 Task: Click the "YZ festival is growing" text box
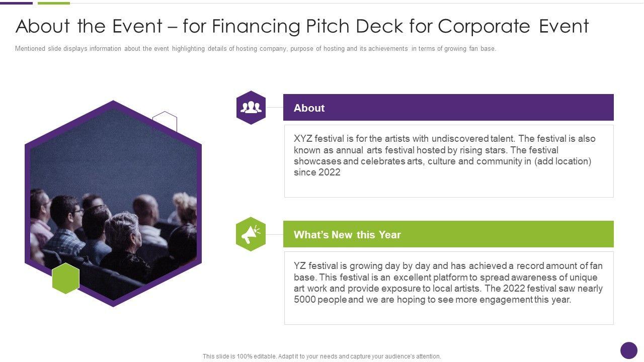[x=448, y=288]
